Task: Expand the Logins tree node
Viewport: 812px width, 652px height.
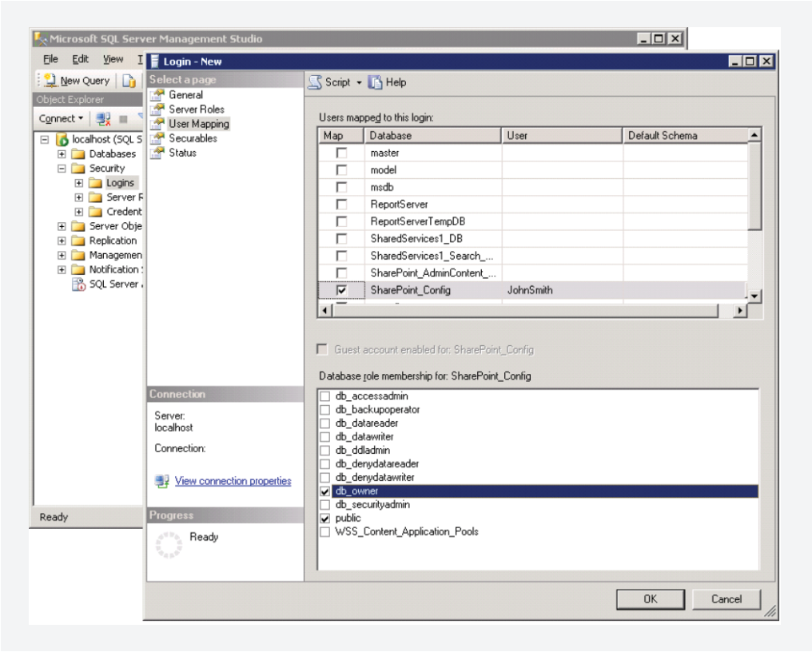Action: 78,183
